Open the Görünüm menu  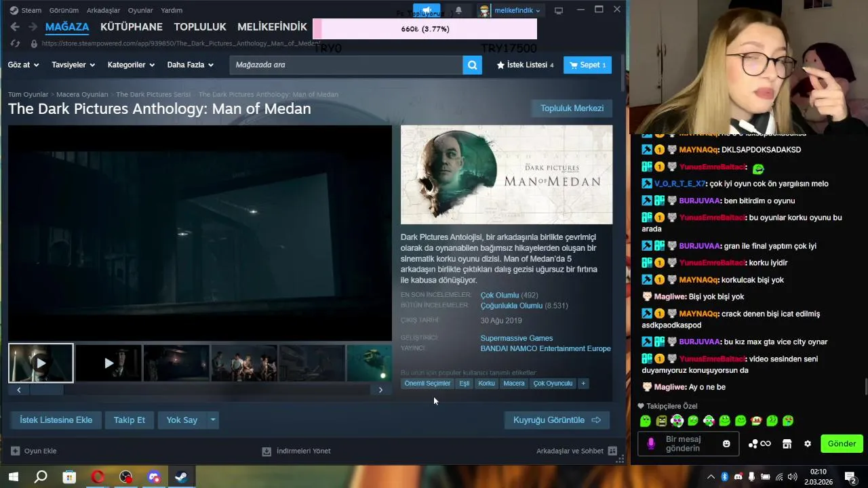[x=64, y=10]
